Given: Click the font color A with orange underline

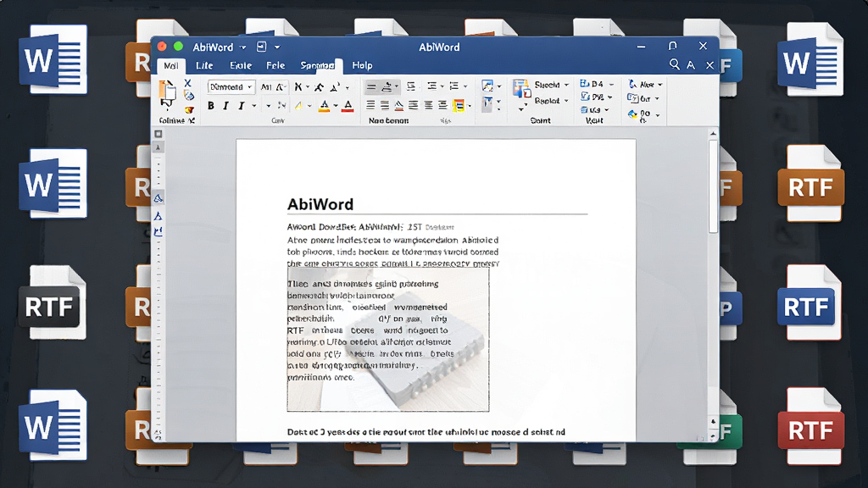Looking at the screenshot, I should [325, 106].
